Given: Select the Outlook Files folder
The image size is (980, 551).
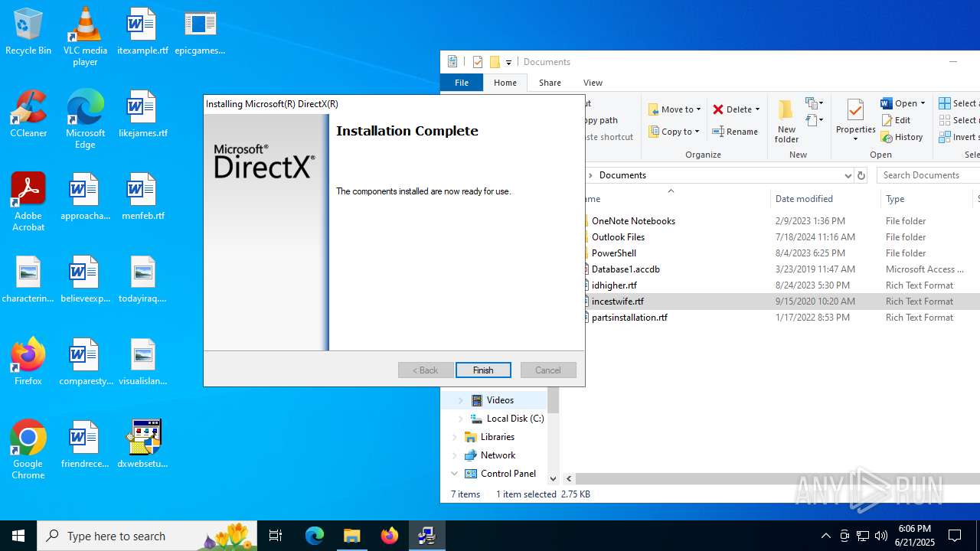Looking at the screenshot, I should coord(618,237).
